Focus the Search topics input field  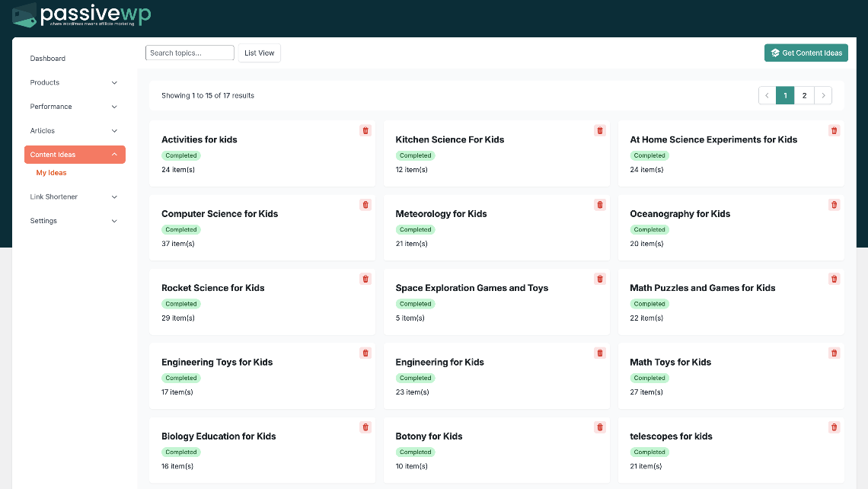click(190, 53)
